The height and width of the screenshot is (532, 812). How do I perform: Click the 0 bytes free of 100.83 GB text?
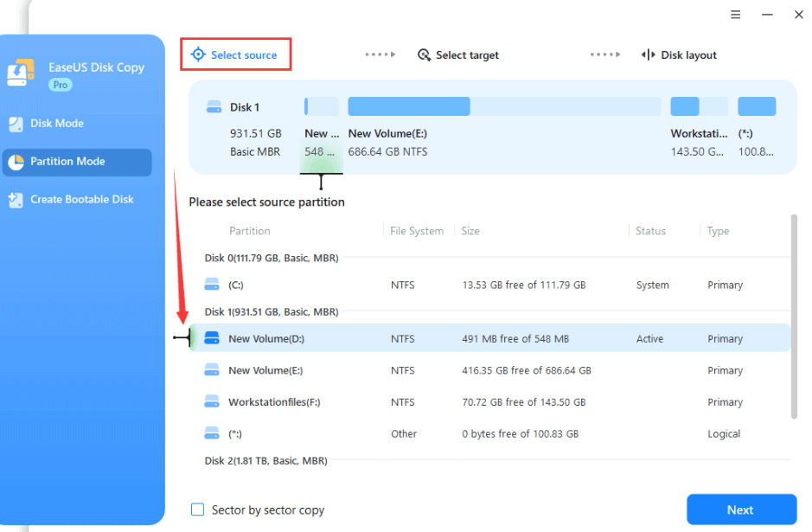(520, 433)
